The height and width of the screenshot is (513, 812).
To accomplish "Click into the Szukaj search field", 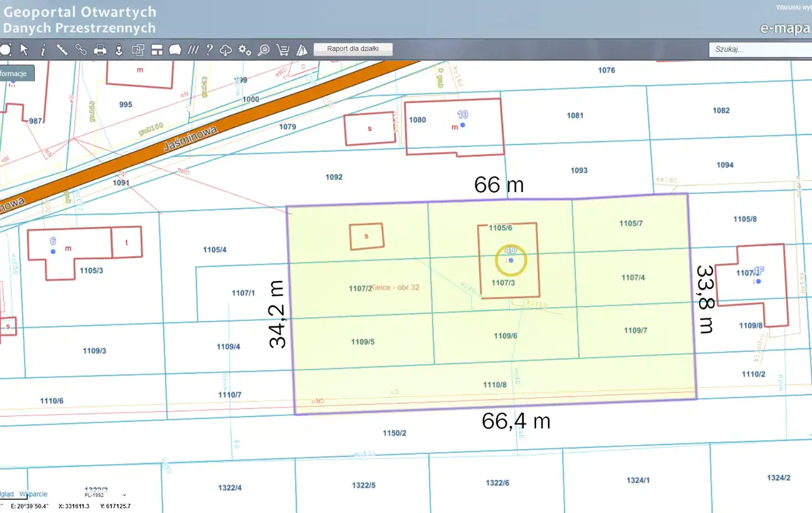I will (x=759, y=49).
